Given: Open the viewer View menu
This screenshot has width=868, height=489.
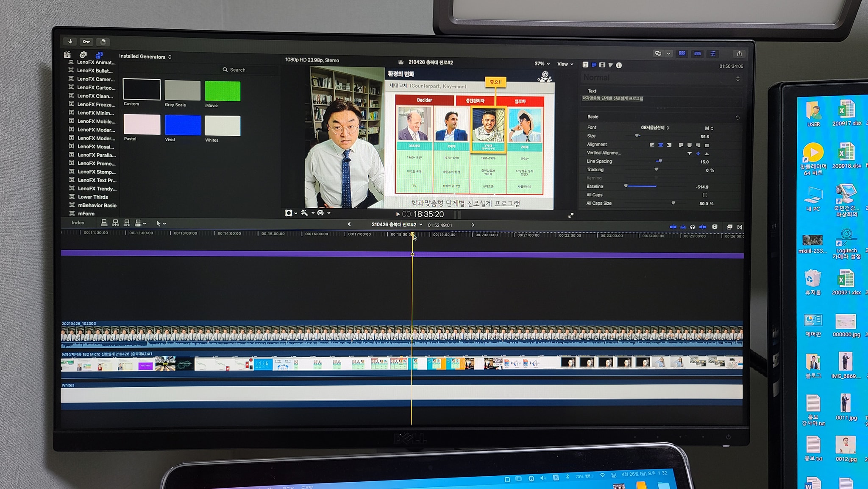Looking at the screenshot, I should point(565,64).
